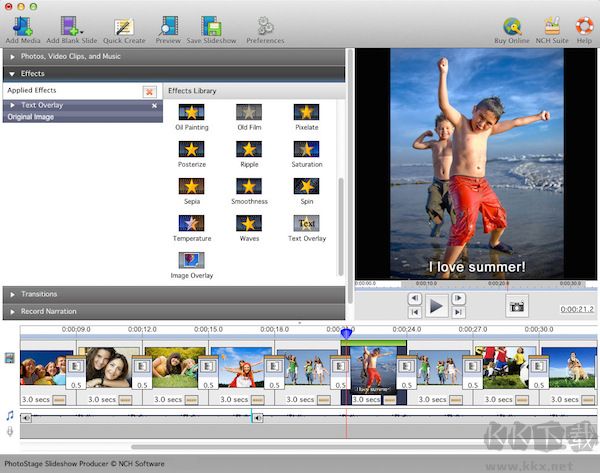Remove the Text Overlay effect with X

coord(154,105)
